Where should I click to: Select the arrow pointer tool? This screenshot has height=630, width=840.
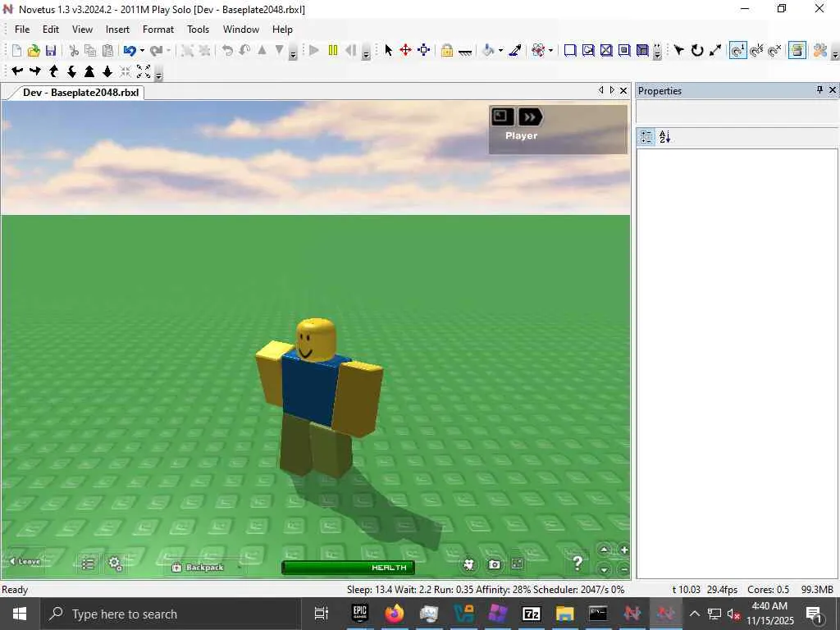point(388,50)
